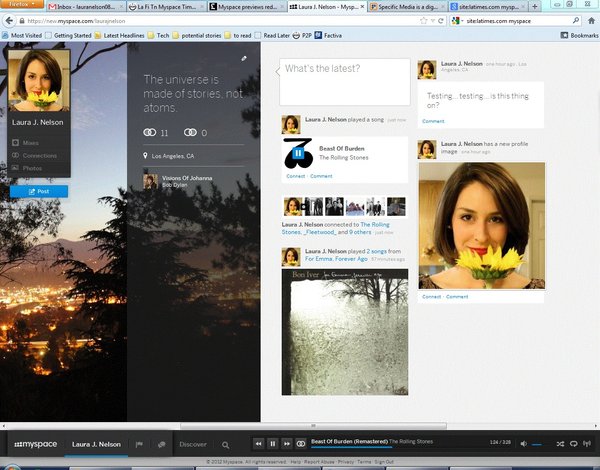Open the Factiva bookmark
This screenshot has width=600, height=470.
click(328, 36)
